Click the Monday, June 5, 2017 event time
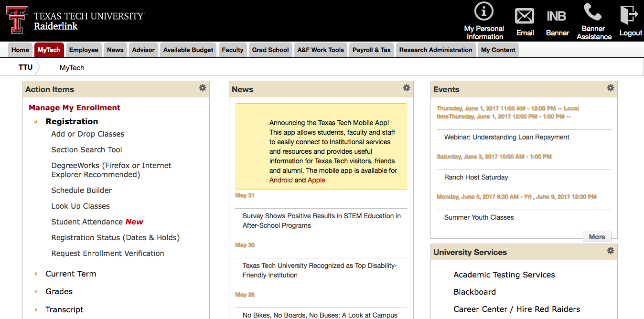This screenshot has width=644, height=319. point(516,197)
